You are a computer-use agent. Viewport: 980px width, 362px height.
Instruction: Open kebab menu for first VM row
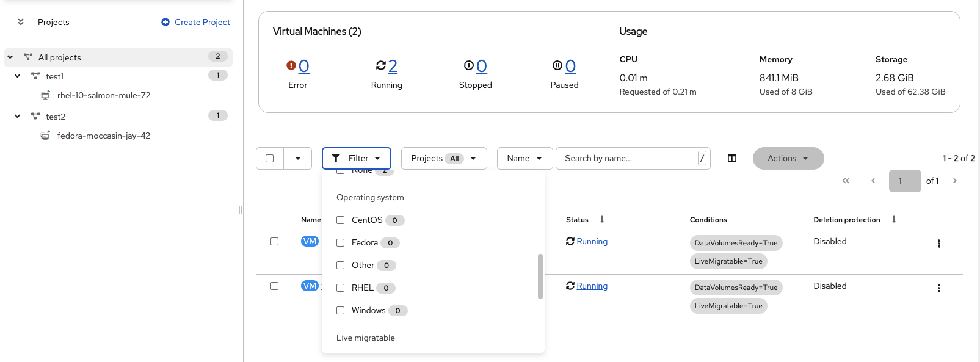[938, 244]
